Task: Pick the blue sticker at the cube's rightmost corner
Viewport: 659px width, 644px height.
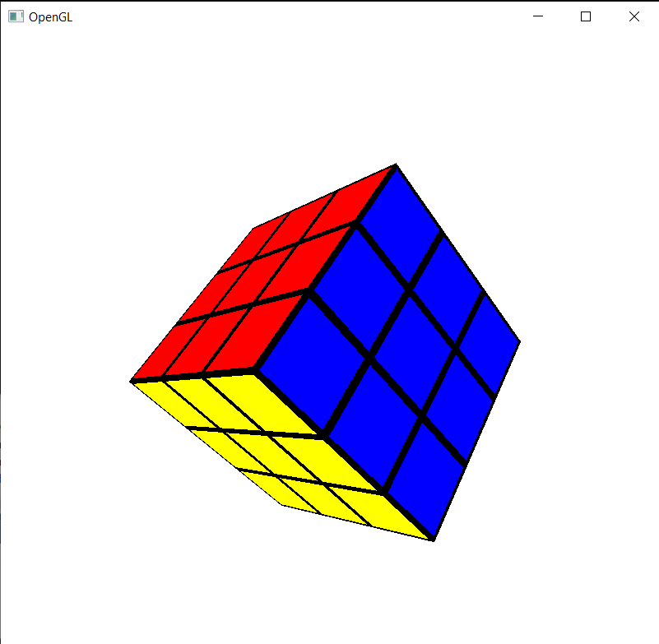Action: point(490,344)
